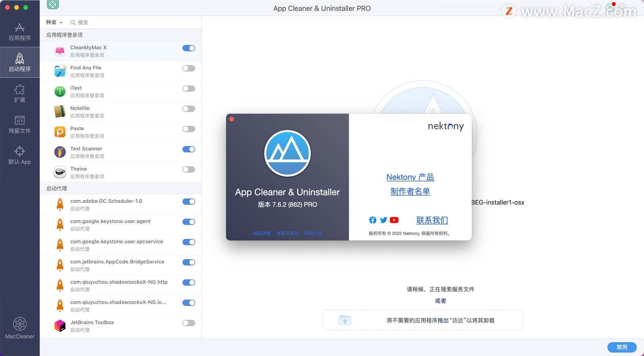This screenshot has width=644, height=356.
Task: Click the App Cleaner mountain logo in About
Action: [x=287, y=153]
